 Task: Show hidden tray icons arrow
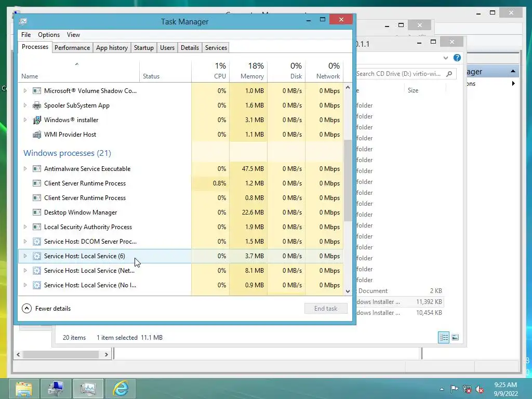[442, 389]
